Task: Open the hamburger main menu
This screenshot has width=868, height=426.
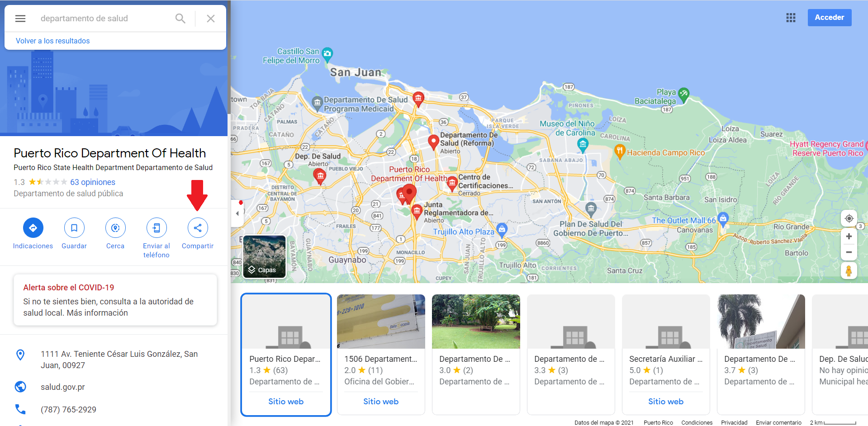Action: [x=20, y=19]
